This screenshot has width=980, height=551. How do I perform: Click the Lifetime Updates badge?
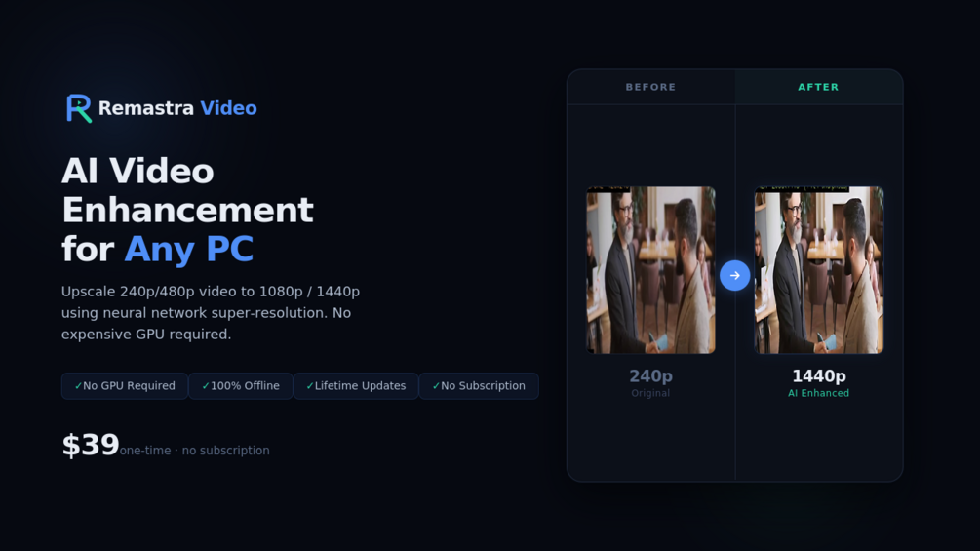(x=356, y=386)
